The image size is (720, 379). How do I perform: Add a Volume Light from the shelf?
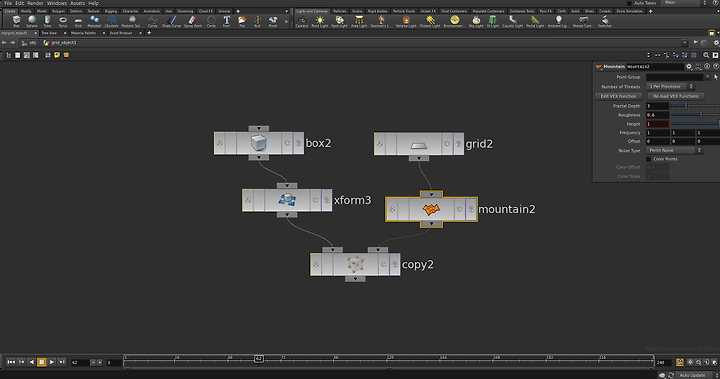(406, 21)
